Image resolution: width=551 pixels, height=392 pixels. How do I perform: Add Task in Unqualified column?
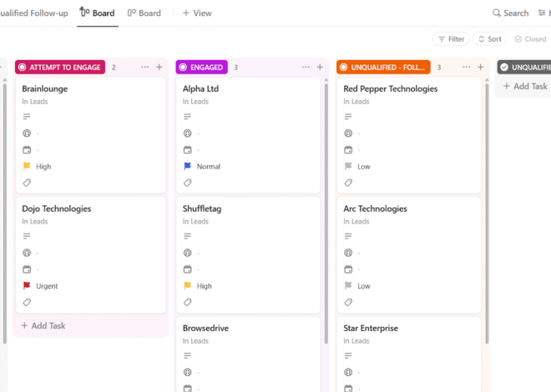(525, 86)
